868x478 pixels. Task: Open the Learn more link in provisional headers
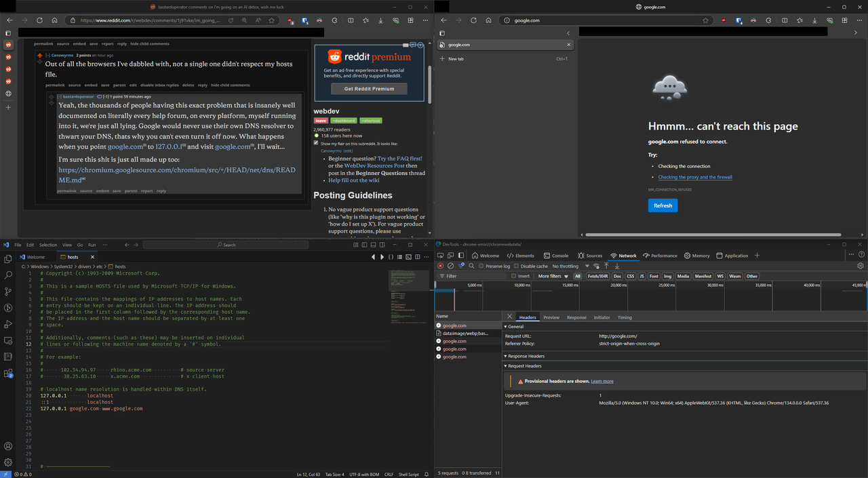pos(602,381)
